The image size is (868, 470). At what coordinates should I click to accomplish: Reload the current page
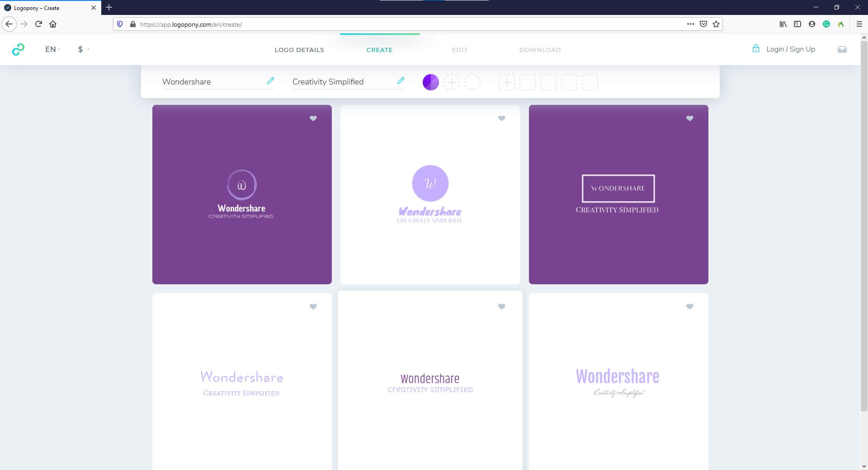38,24
